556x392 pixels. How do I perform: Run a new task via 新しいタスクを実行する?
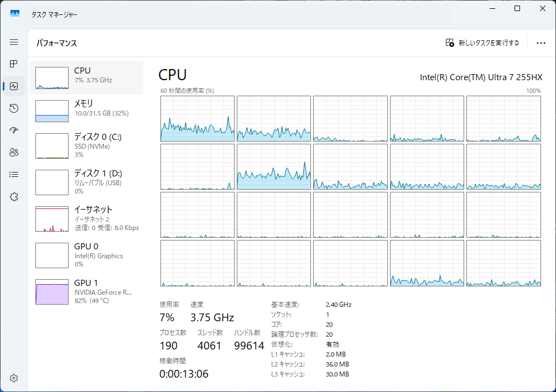[x=482, y=43]
